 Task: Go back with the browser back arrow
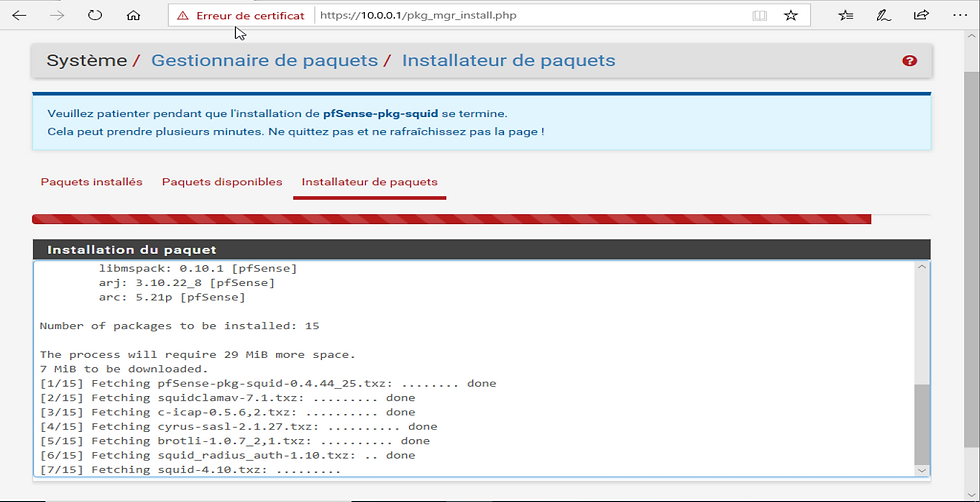click(x=19, y=16)
